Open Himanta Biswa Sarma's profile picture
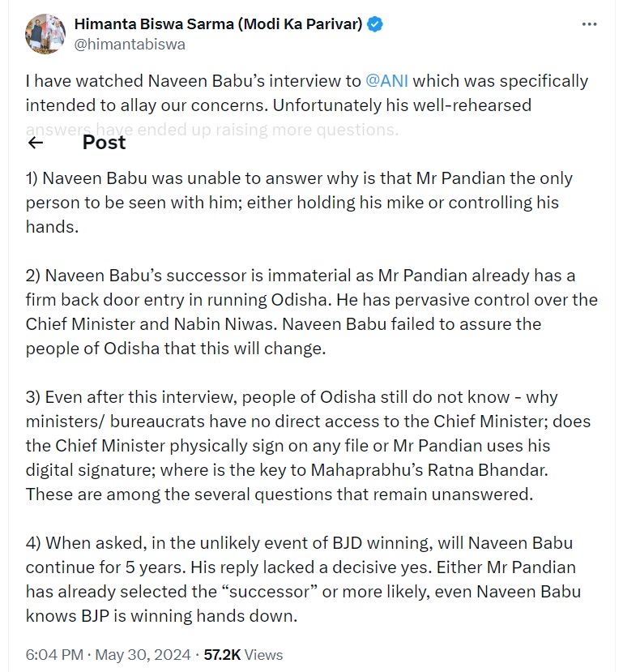This screenshot has width=623, height=672. click(x=45, y=34)
